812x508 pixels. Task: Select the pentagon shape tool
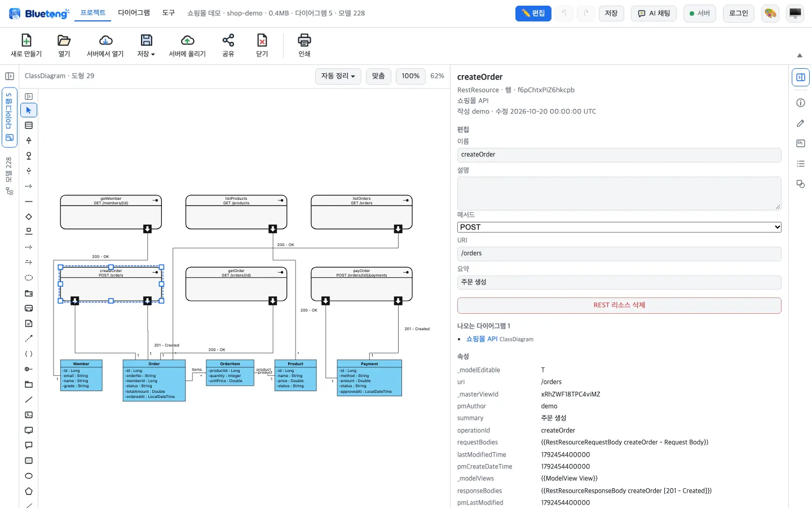pyautogui.click(x=29, y=491)
